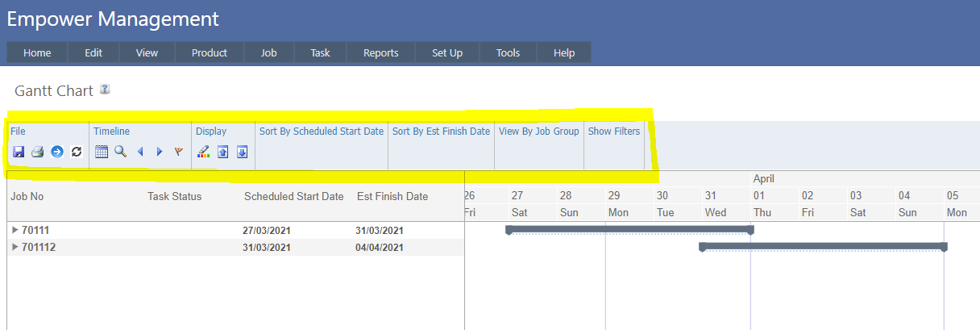The width and height of the screenshot is (980, 330).
Task: Open the Display color highlighter icon
Action: click(203, 152)
